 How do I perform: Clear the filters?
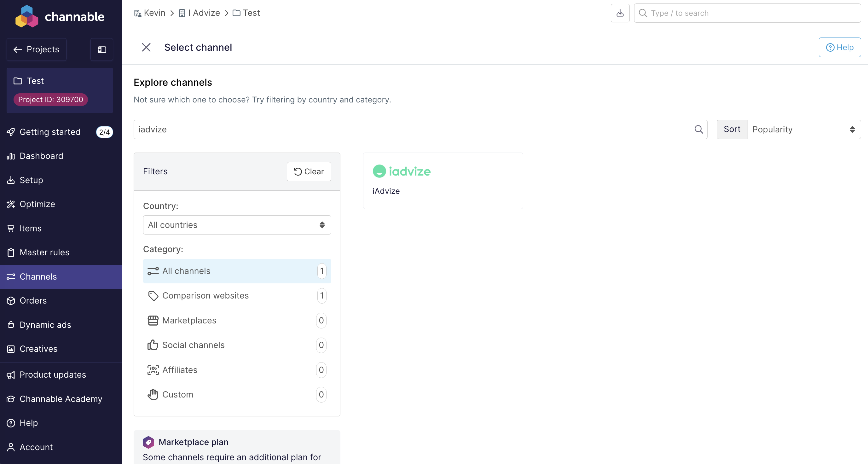(309, 171)
